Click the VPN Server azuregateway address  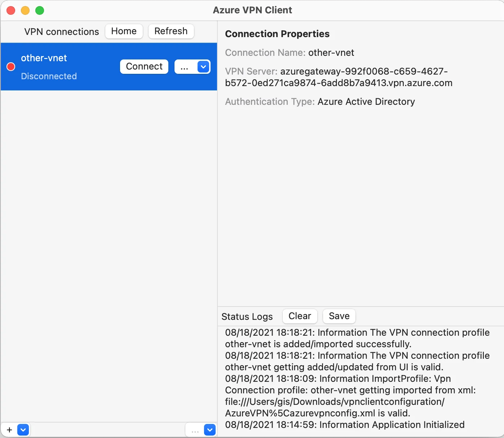pyautogui.click(x=339, y=77)
